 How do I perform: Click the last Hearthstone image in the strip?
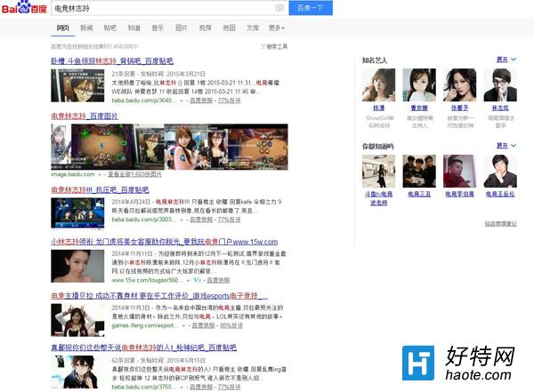(258, 147)
